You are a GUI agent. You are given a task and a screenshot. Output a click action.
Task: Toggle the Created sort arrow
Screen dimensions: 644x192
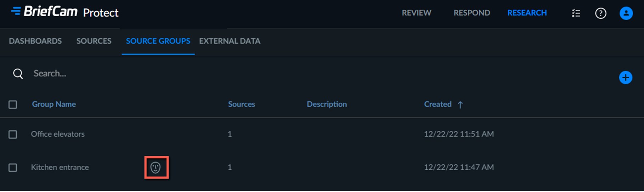(460, 105)
